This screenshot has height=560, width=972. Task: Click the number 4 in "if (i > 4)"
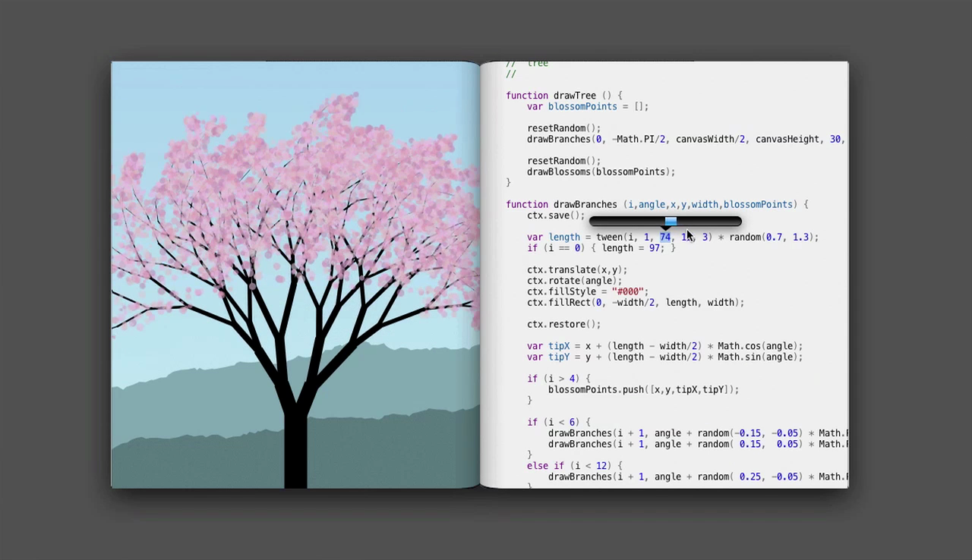[x=572, y=379]
